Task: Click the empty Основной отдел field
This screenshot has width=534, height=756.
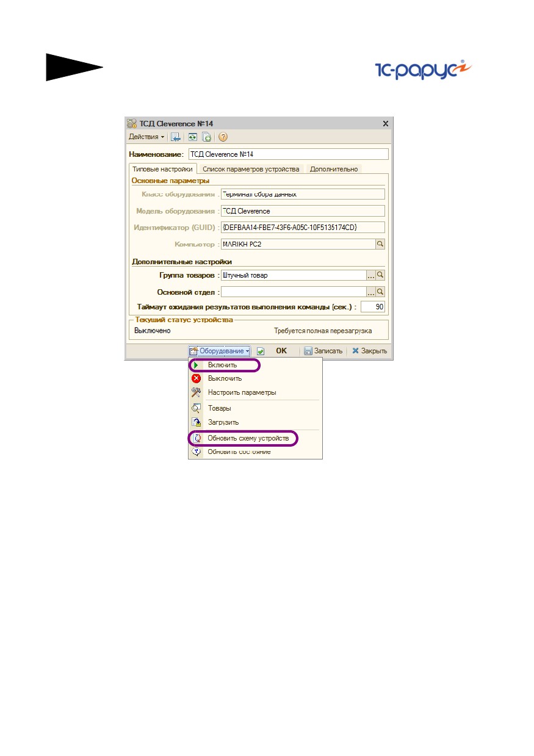Action: pos(294,292)
